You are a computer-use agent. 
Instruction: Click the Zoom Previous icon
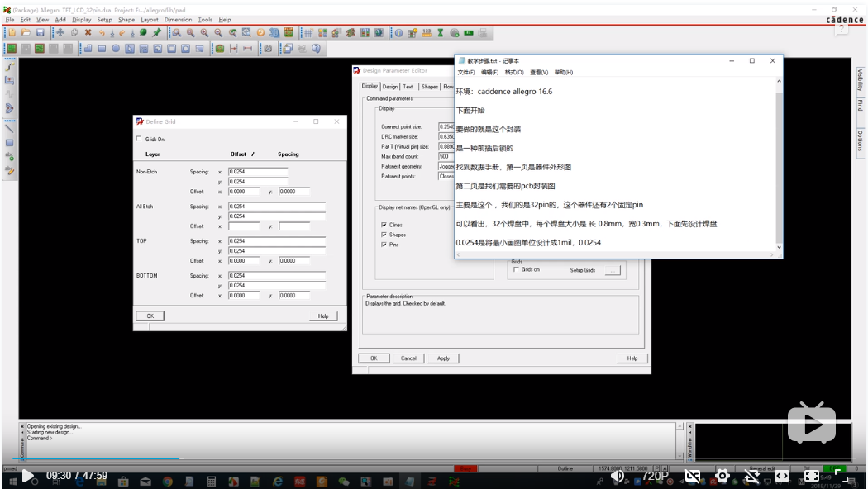click(x=232, y=33)
